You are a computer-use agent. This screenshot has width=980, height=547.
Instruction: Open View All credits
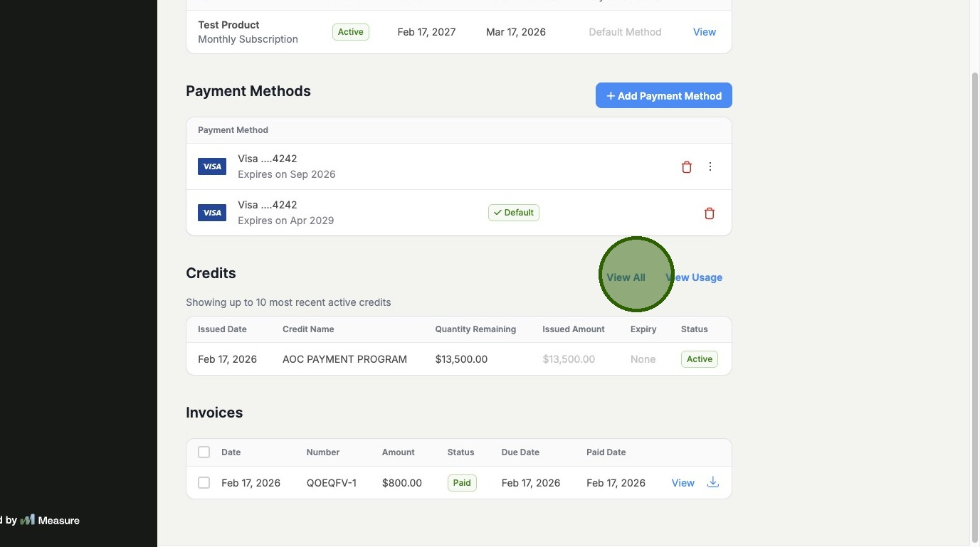pyautogui.click(x=626, y=277)
